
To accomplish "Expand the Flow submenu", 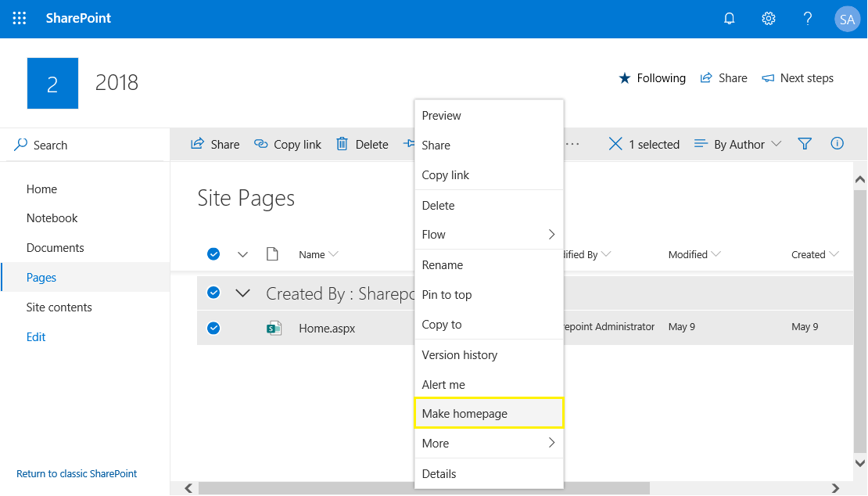I will 488,234.
